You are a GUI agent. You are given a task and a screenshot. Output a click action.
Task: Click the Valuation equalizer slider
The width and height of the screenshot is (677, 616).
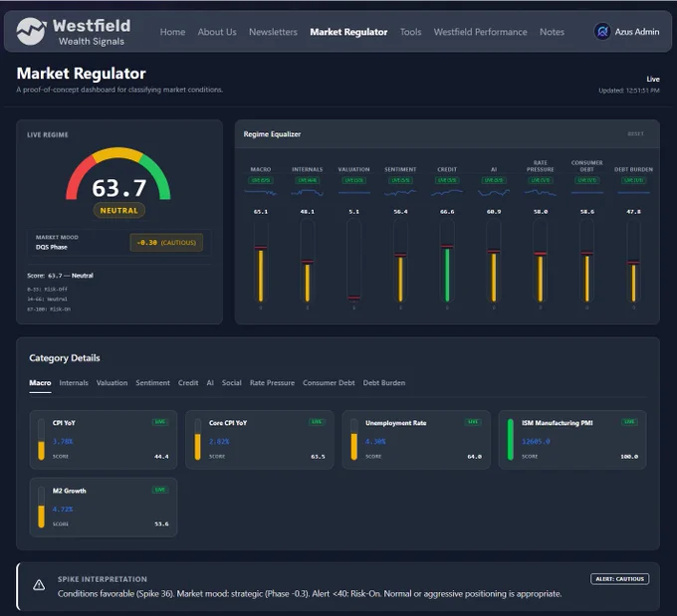[353, 261]
